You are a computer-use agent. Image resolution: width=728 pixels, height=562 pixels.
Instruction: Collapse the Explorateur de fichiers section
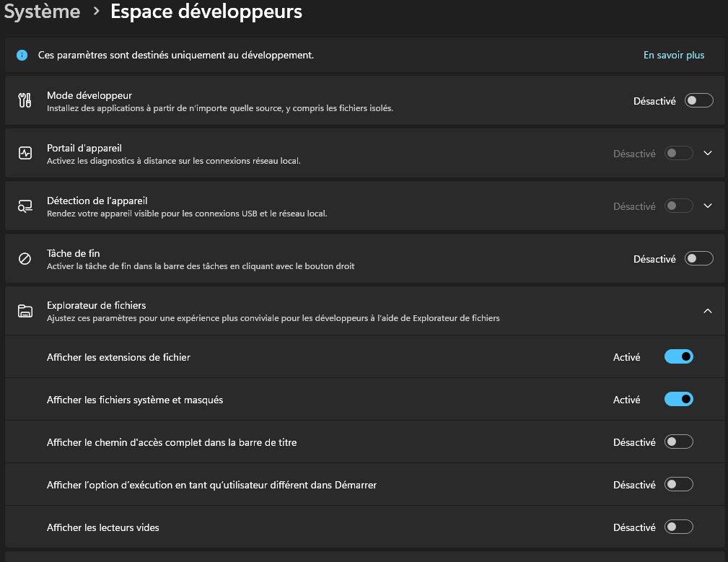(x=707, y=311)
